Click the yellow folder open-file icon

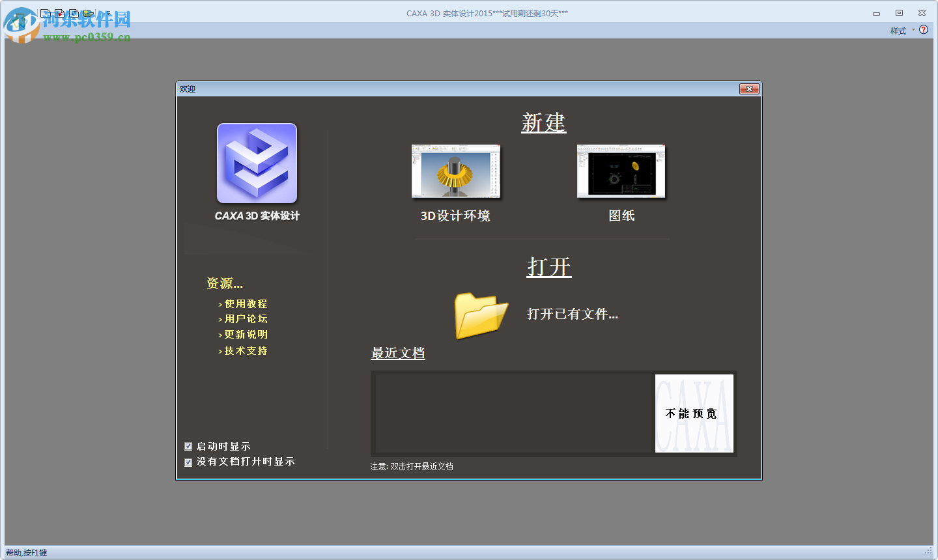[481, 315]
